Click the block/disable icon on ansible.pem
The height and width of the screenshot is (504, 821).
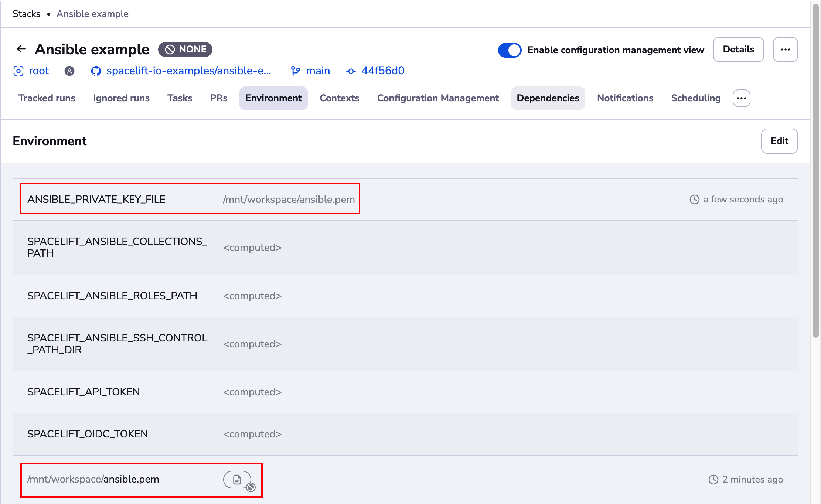pyautogui.click(x=251, y=488)
